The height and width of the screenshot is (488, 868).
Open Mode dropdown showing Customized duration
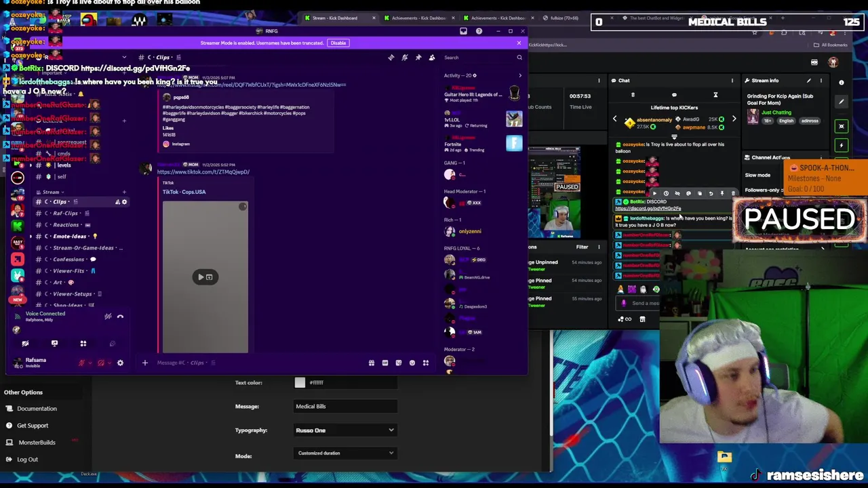pos(345,453)
